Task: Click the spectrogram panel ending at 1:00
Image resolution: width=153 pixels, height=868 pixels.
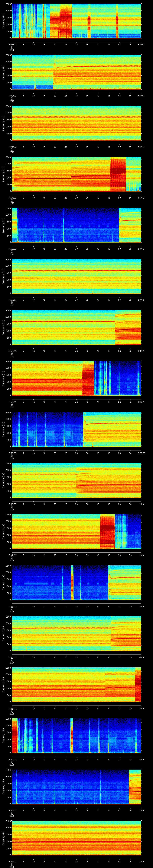Action: pyautogui.click(x=77, y=481)
